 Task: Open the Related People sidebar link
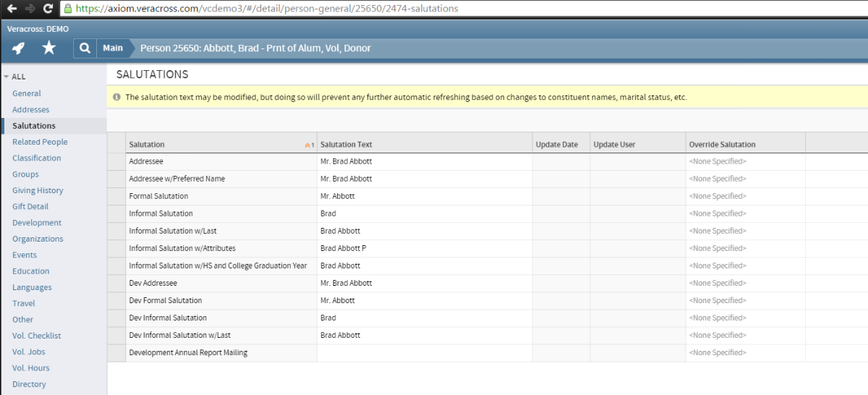click(40, 142)
